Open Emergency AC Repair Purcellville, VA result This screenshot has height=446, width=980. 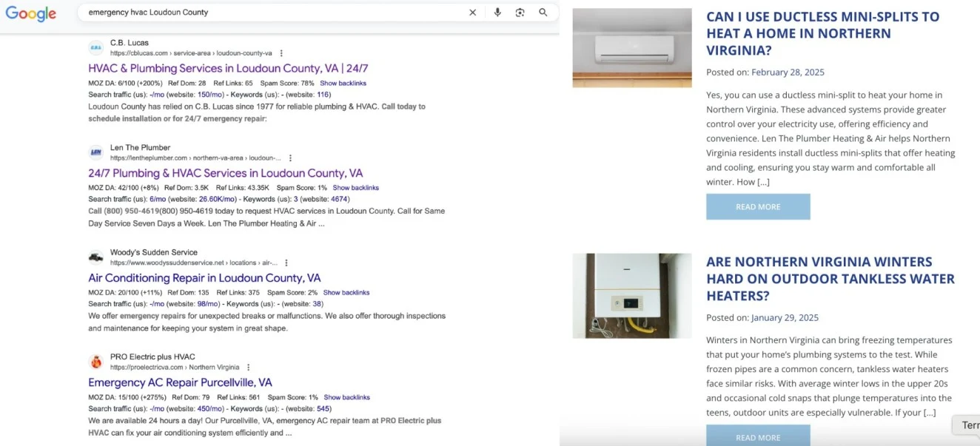click(x=180, y=382)
